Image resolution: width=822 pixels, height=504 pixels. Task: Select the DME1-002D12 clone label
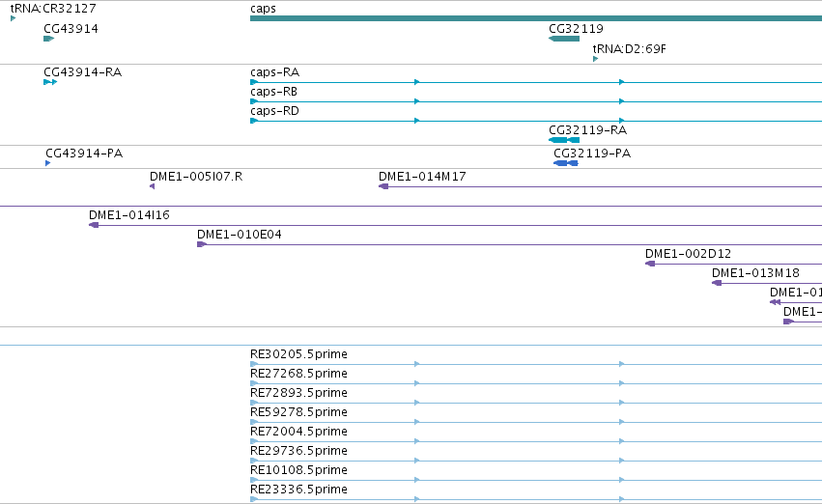tap(688, 254)
